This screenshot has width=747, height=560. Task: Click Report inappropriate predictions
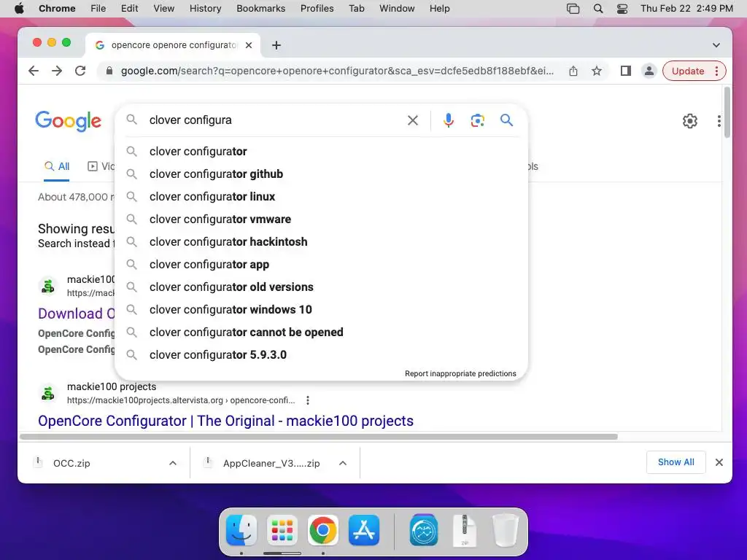(x=460, y=374)
